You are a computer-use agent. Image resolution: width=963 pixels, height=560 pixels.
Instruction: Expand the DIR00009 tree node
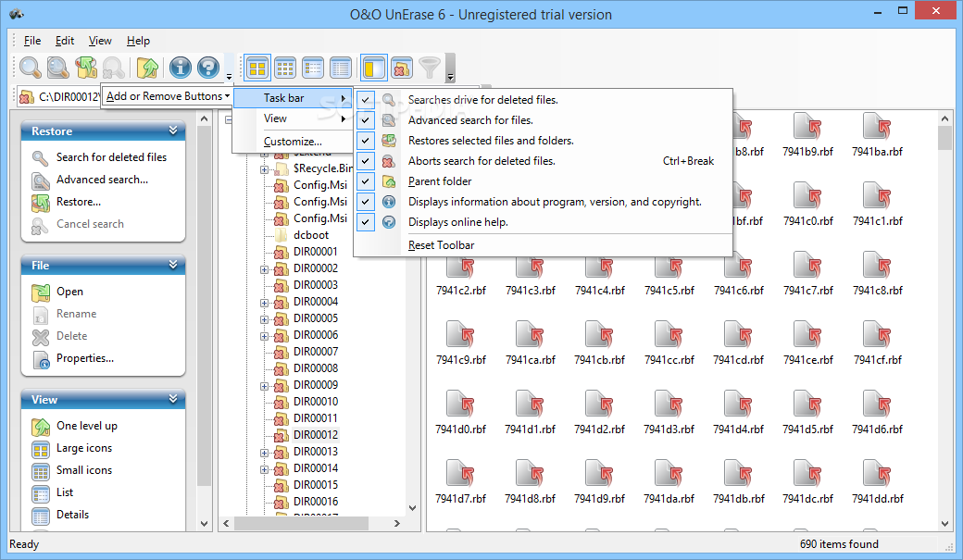pyautogui.click(x=264, y=386)
